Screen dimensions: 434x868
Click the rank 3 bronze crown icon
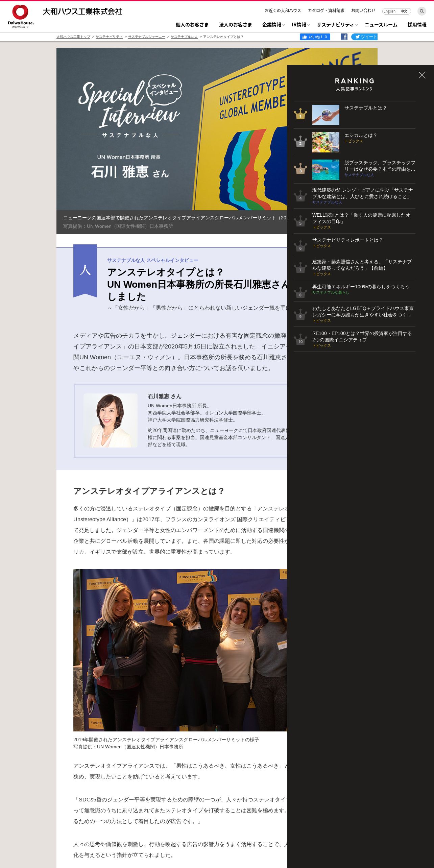point(300,169)
